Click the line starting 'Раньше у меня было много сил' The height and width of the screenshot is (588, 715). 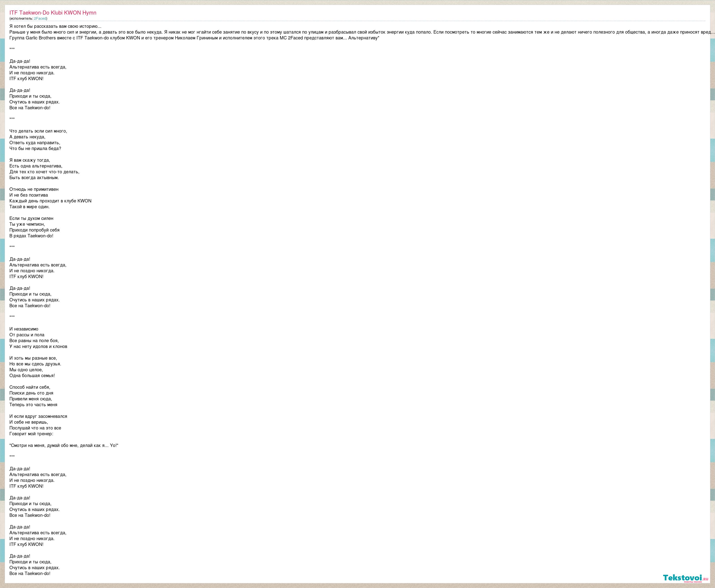tap(362, 32)
